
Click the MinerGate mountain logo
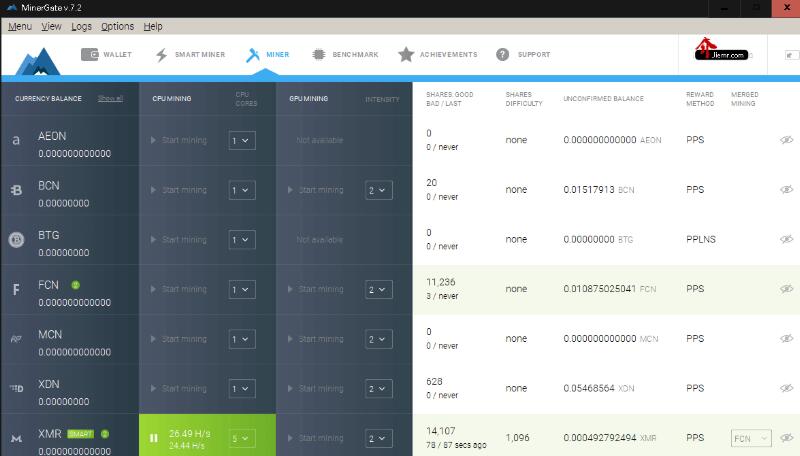(38, 62)
